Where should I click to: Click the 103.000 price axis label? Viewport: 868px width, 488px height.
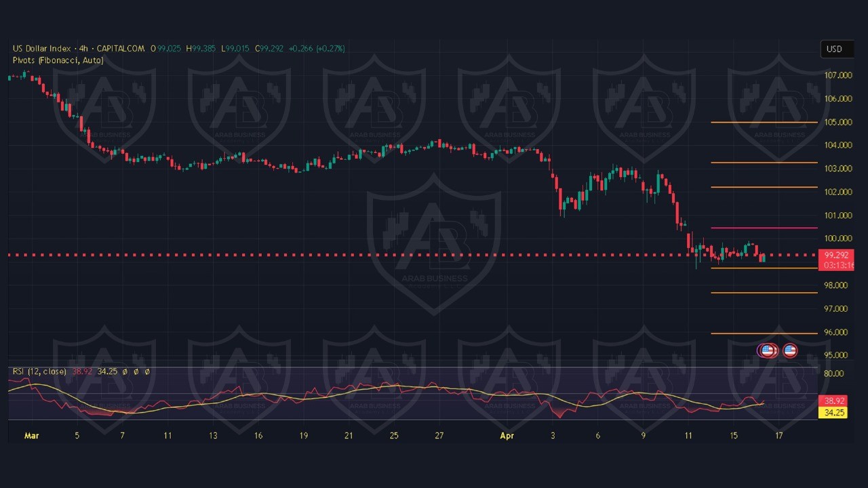(837, 169)
